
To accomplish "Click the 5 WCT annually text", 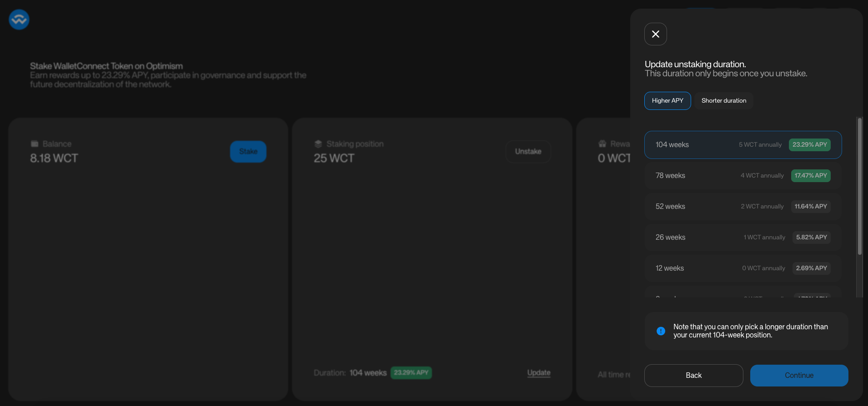I will [760, 145].
